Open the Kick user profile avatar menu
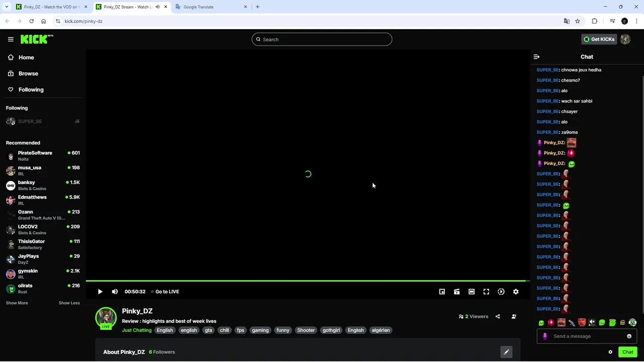644x362 pixels. [625, 39]
